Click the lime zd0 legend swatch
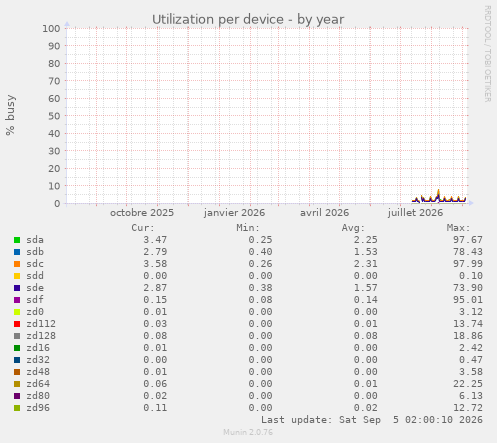Screen dimensions: 497x443 pos(17,312)
